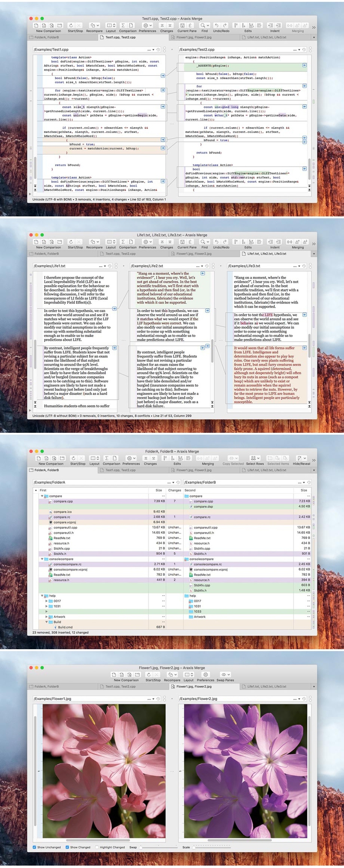Screen dimensions: 344x868
Task: Click Find magnifier in Life1.txt window toolbar
Action: 204,242
